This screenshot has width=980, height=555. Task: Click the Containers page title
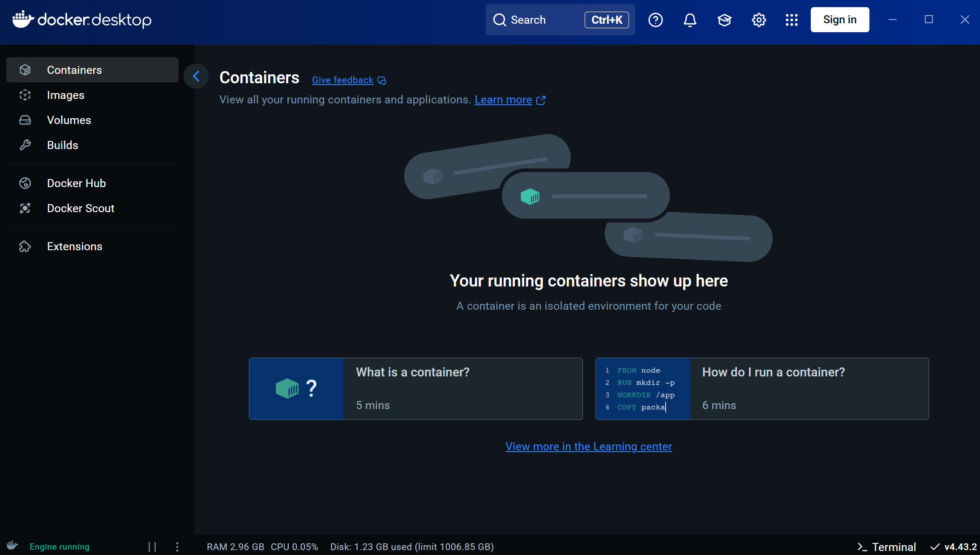coord(259,78)
